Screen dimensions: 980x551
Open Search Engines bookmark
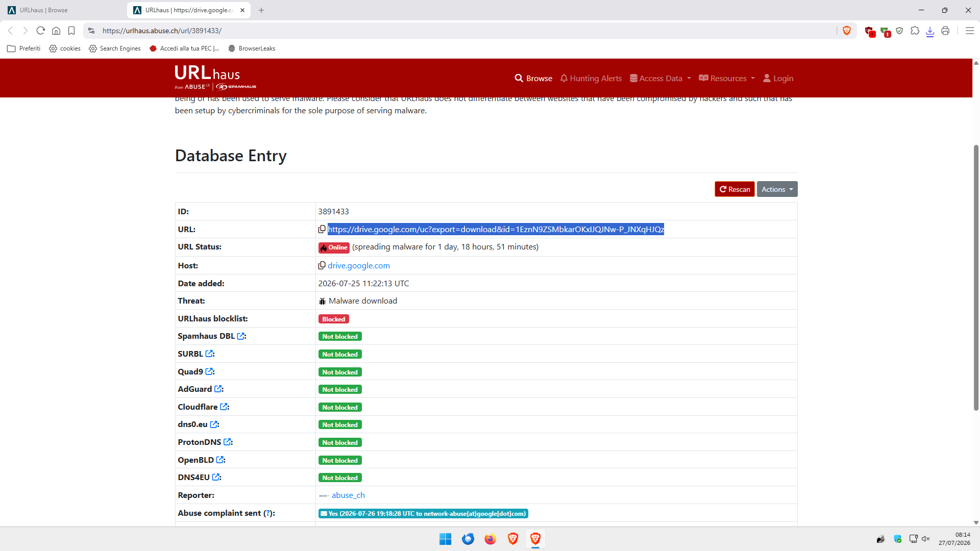click(x=115, y=48)
